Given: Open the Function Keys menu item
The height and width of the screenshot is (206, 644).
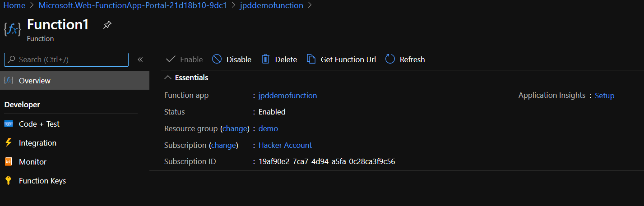Looking at the screenshot, I should (42, 181).
